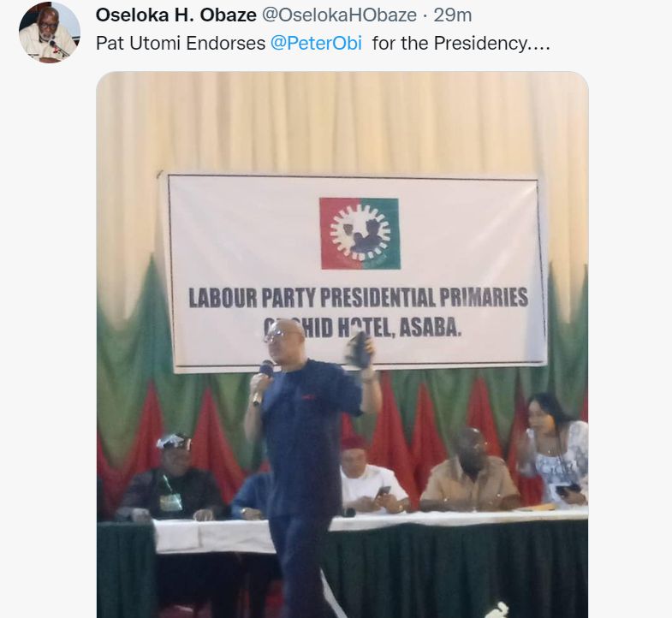Viewport: 672px width, 618px height.
Task: Click the 'Pat Utomi Endorses' tweet text
Action: click(181, 44)
